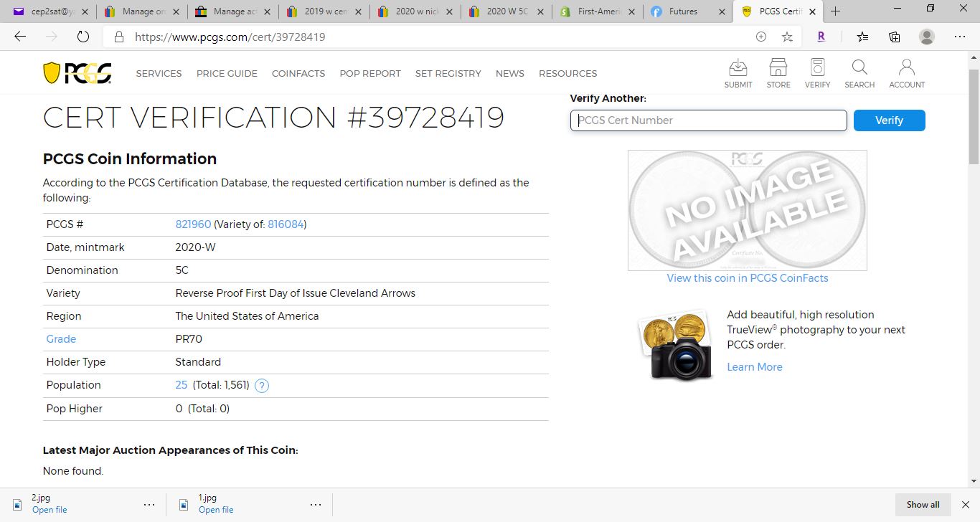Click the Grade link
This screenshot has width=980, height=522.
pos(61,339)
